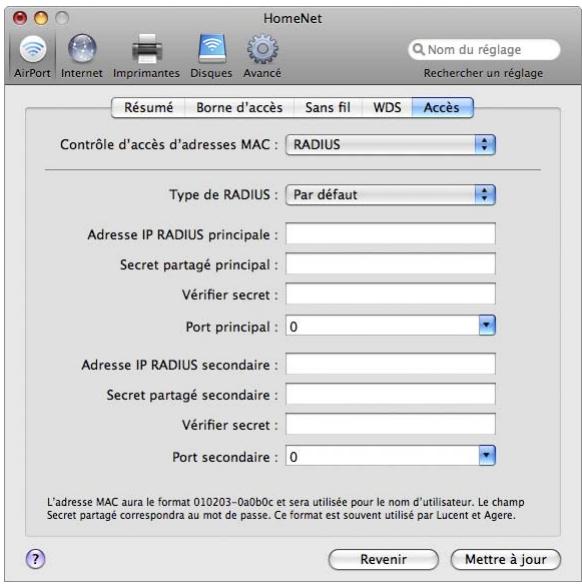Click the help question mark button
The width and height of the screenshot is (582, 584).
coord(35,559)
